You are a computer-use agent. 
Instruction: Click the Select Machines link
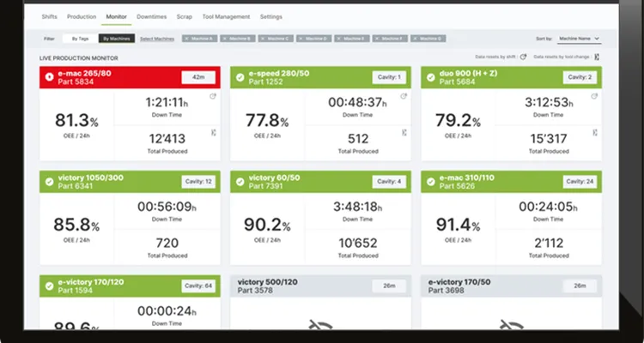[x=157, y=39]
